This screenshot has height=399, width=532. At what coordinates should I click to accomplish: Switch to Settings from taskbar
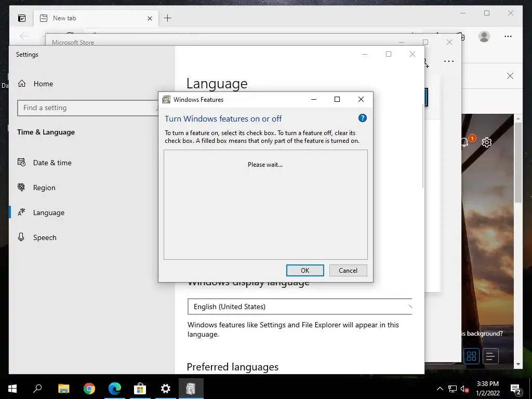pyautogui.click(x=166, y=389)
